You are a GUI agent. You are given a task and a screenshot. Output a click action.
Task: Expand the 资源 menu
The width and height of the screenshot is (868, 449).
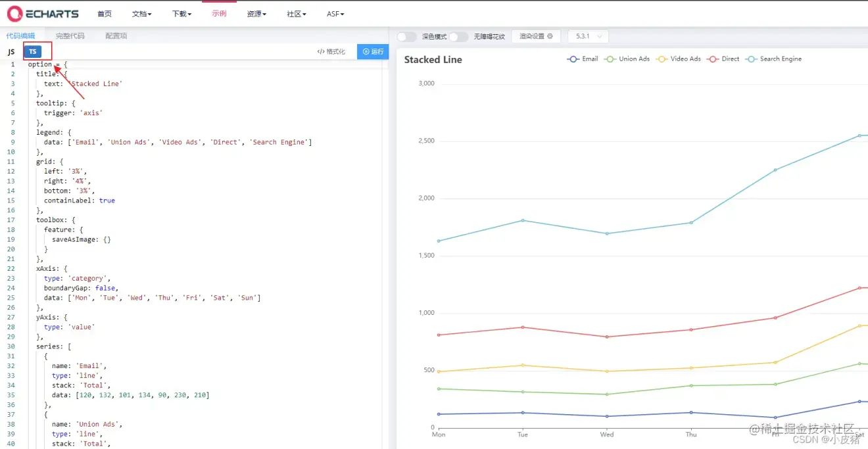pos(256,14)
